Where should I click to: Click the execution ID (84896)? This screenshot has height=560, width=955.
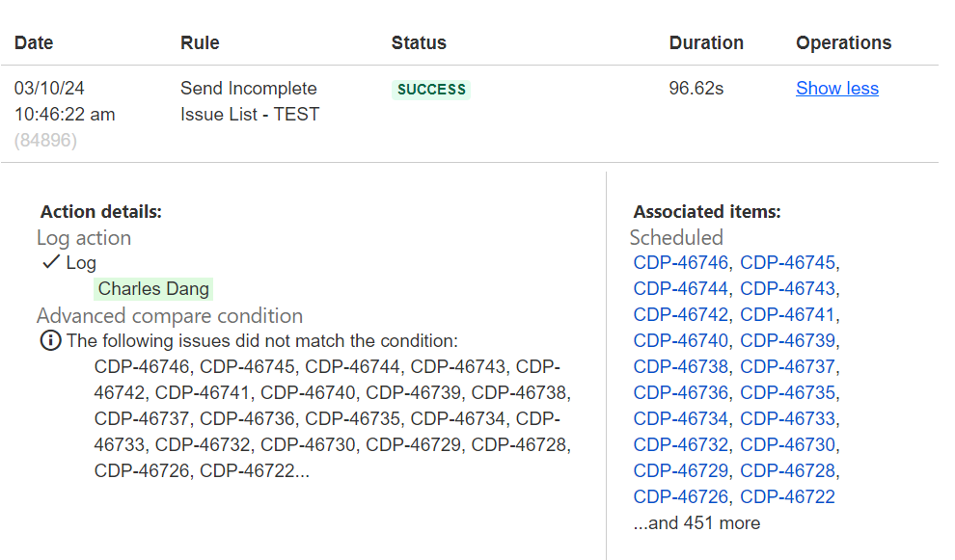click(46, 140)
